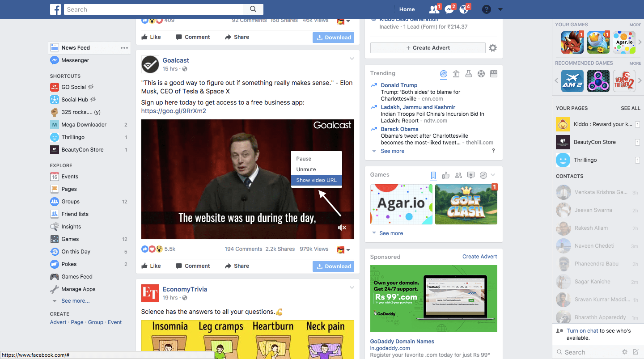Viewport: 644px width, 359px height.
Task: Open the Golf Clash game thumbnail
Action: pos(466,204)
